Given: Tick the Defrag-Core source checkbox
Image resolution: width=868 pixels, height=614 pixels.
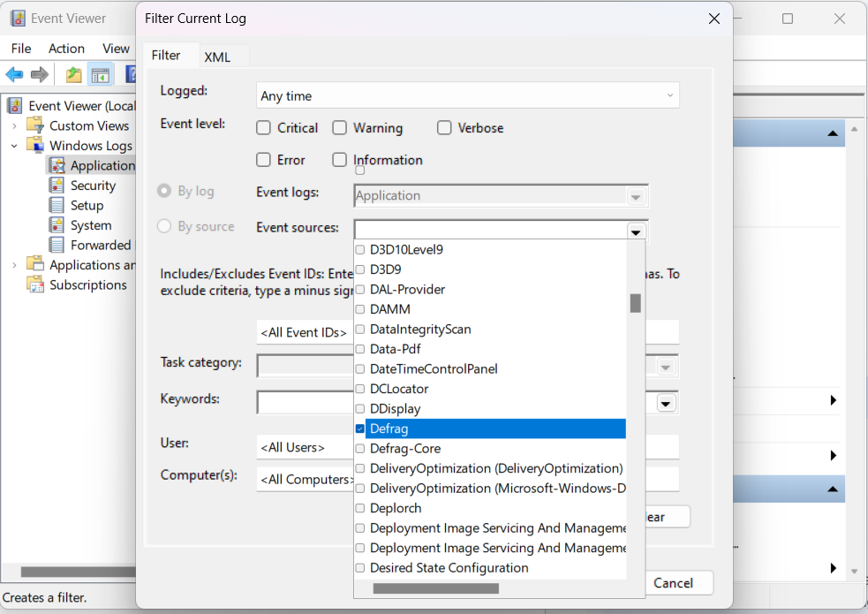Looking at the screenshot, I should 360,449.
